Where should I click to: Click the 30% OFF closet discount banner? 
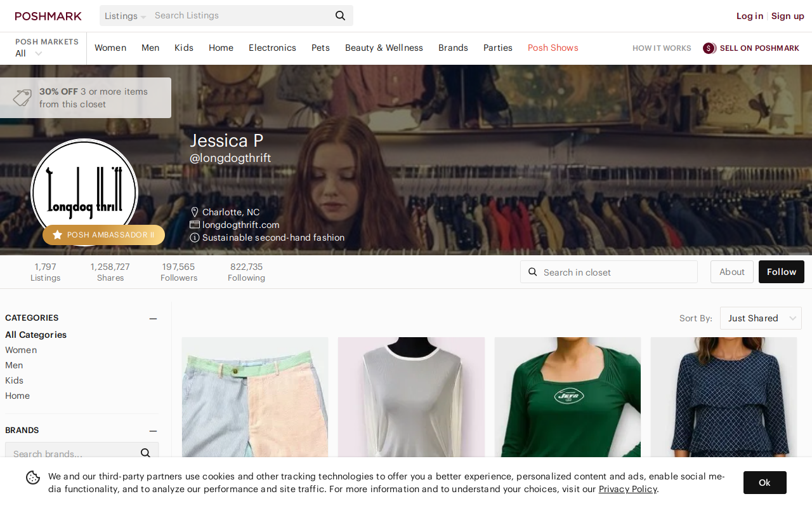pyautogui.click(x=86, y=98)
